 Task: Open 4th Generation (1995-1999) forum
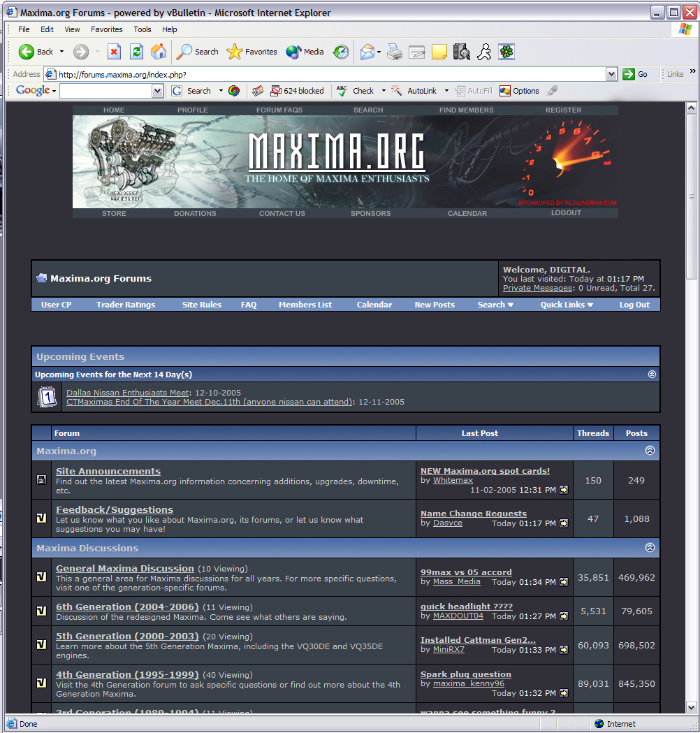(x=127, y=674)
